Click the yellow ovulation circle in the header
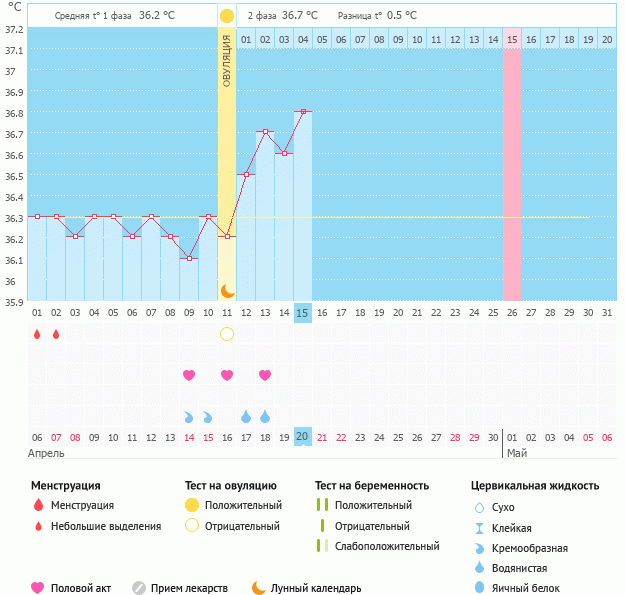The width and height of the screenshot is (626, 595). point(227,16)
